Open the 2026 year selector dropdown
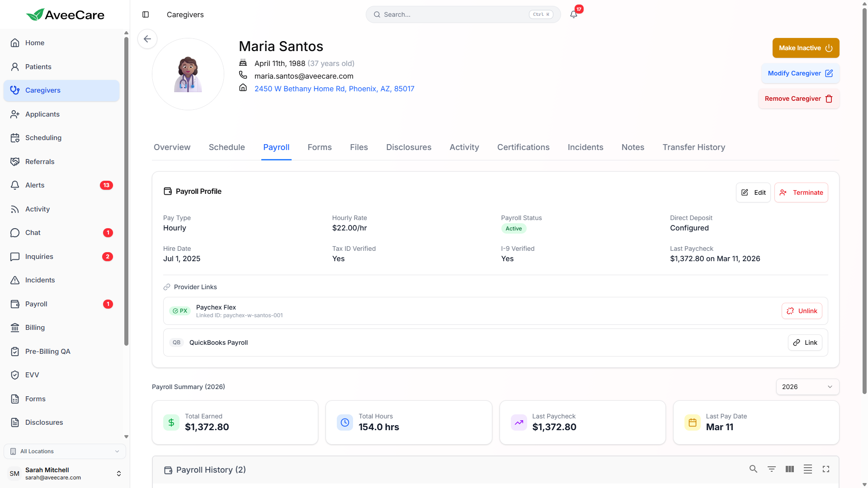The height and width of the screenshot is (488, 868). pyautogui.click(x=807, y=387)
